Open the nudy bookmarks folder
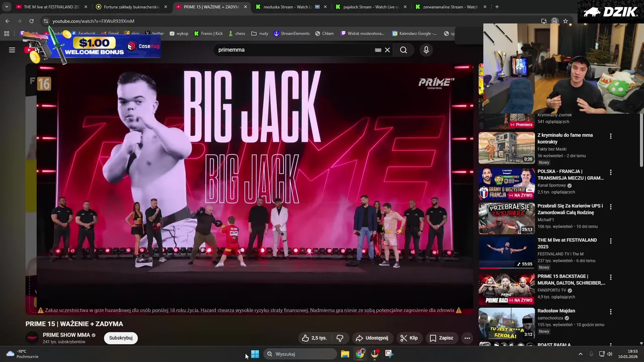This screenshot has width=644, height=362. coord(260,34)
